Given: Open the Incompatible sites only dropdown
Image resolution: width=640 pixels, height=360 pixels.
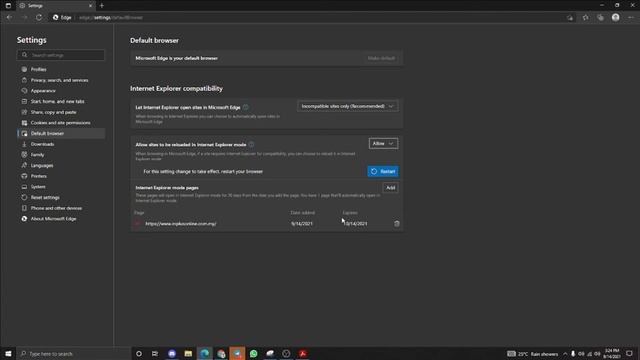Looking at the screenshot, I should click(348, 106).
